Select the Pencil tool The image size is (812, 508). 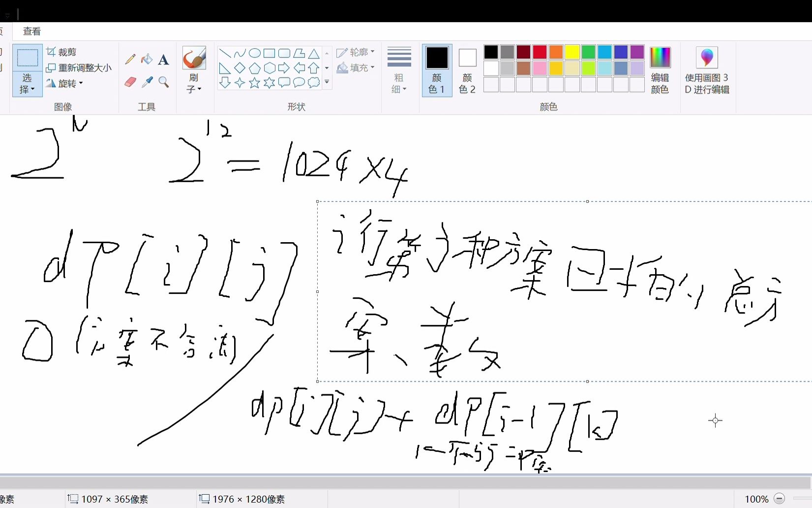[129, 59]
